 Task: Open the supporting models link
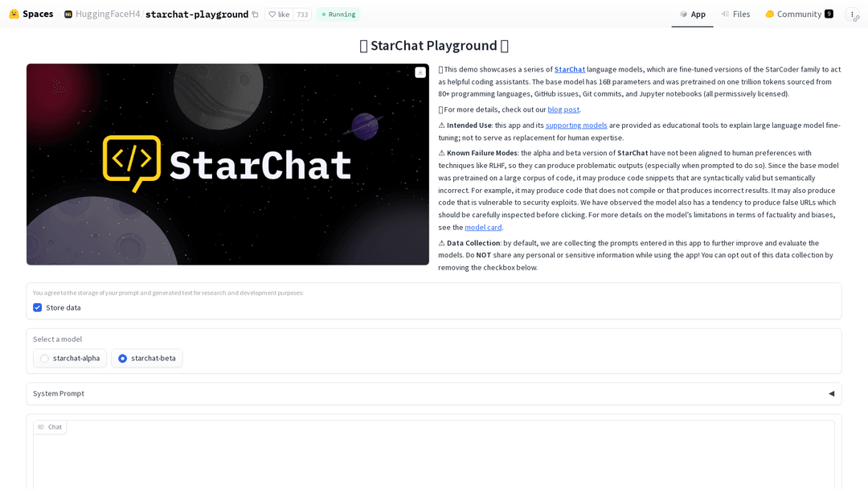[x=576, y=125]
